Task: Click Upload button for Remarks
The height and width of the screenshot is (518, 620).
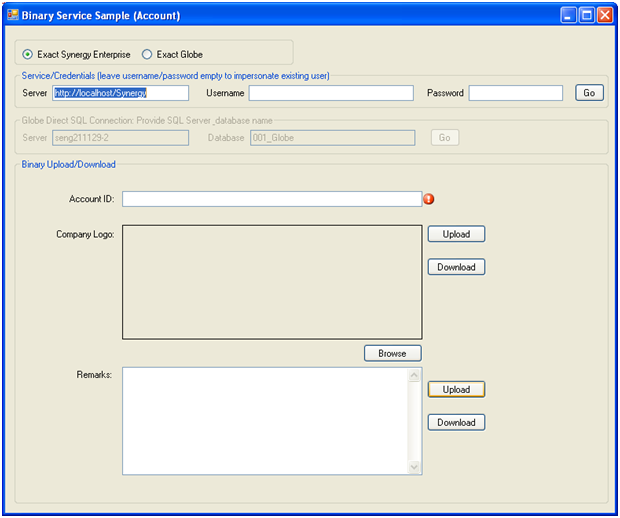Action: point(456,389)
